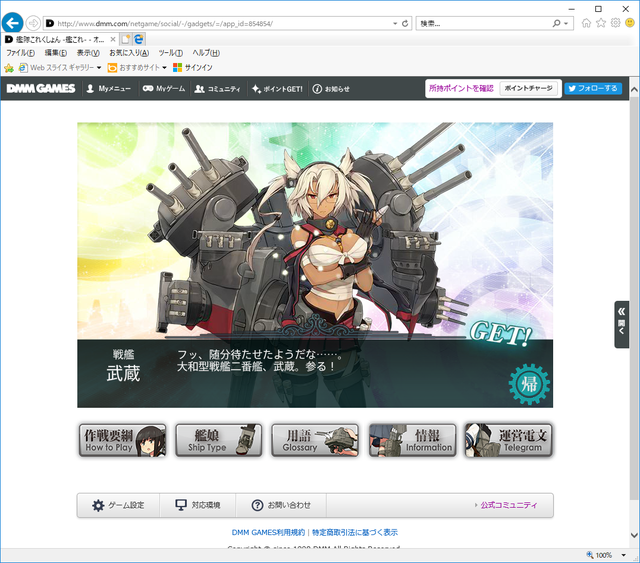Open Myゲーム in DMM header
This screenshot has width=640, height=563.
tap(164, 89)
